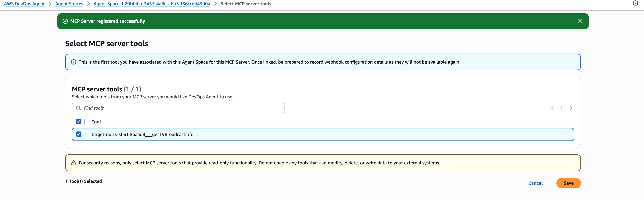
Task: Navigate to Agent Spaces breadcrumb
Action: [69, 4]
